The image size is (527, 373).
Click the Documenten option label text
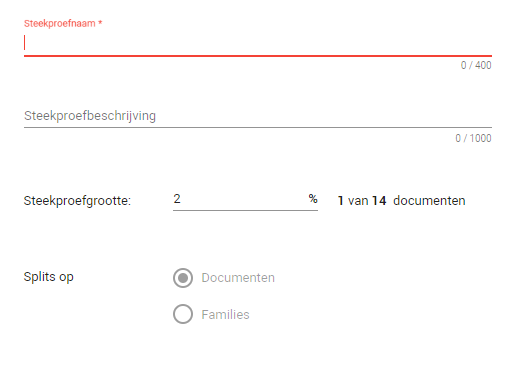pos(238,278)
